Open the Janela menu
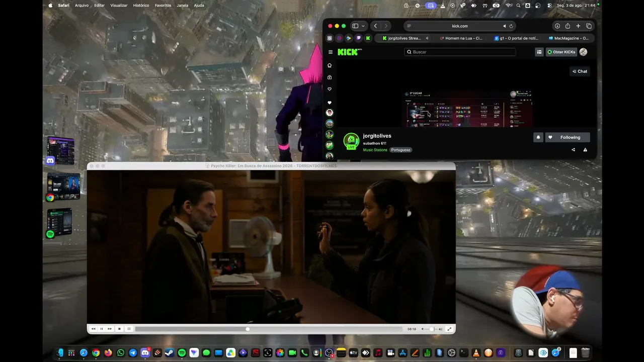 pos(183,6)
